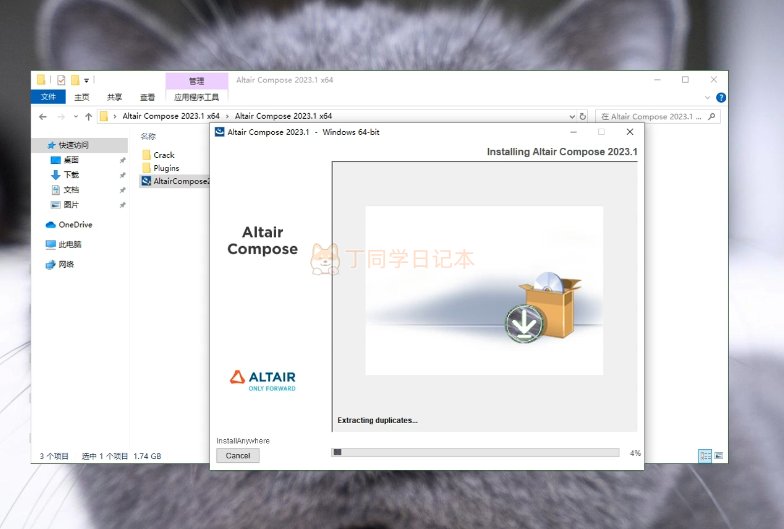Open the 文件 menu in Explorer
This screenshot has height=529, width=784.
coord(48,97)
